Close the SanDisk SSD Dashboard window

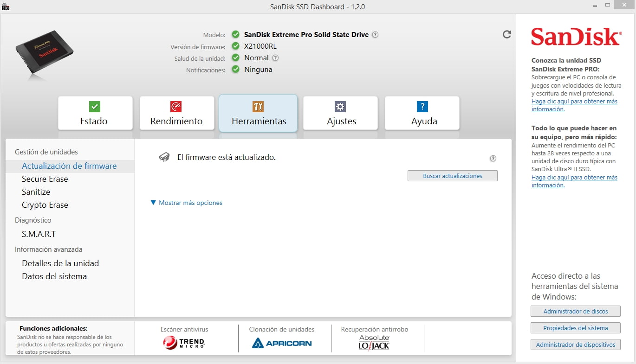coord(623,5)
